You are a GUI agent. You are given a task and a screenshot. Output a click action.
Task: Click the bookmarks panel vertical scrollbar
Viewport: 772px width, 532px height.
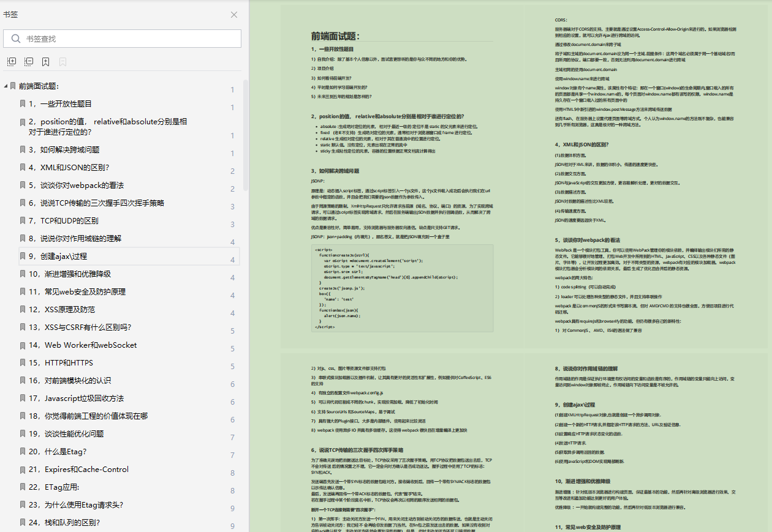(246, 135)
